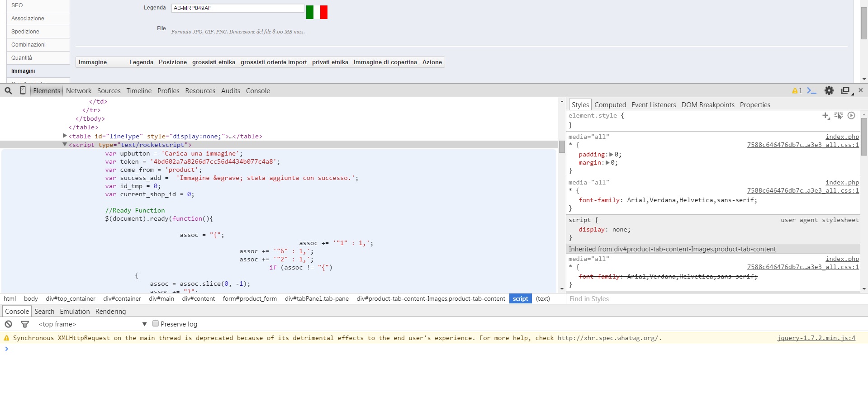This screenshot has height=402, width=868.
Task: Open the console filter funnel
Action: [25, 324]
